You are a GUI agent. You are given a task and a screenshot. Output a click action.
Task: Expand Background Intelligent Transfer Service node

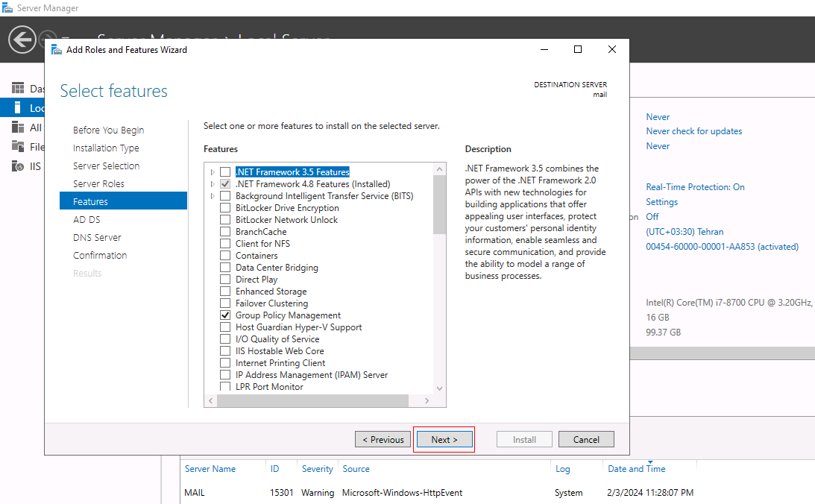(x=212, y=196)
